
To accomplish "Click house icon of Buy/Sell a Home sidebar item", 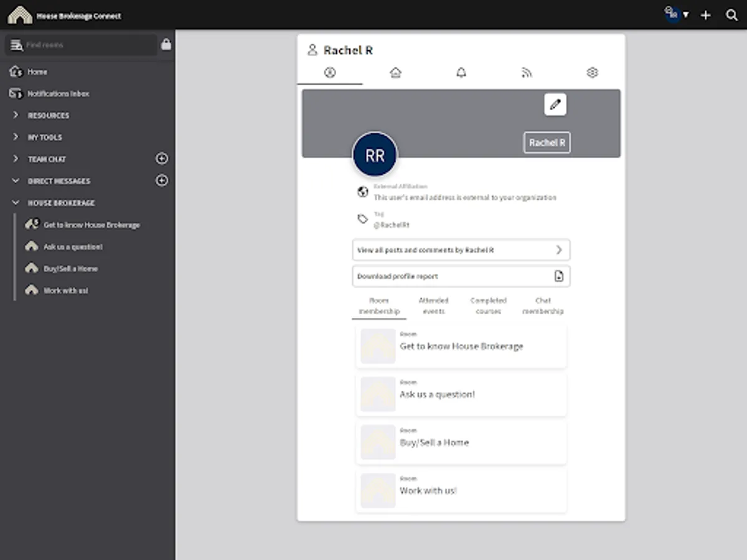I will [x=32, y=268].
